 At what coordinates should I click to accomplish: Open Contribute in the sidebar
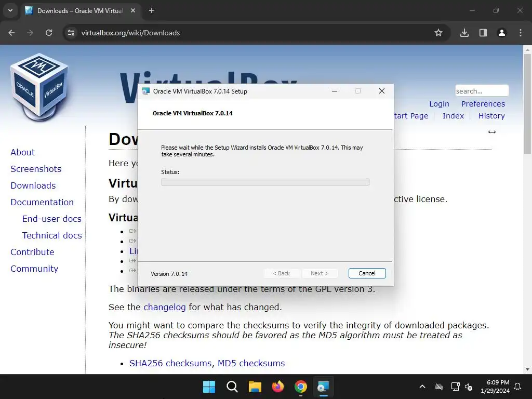click(x=32, y=252)
